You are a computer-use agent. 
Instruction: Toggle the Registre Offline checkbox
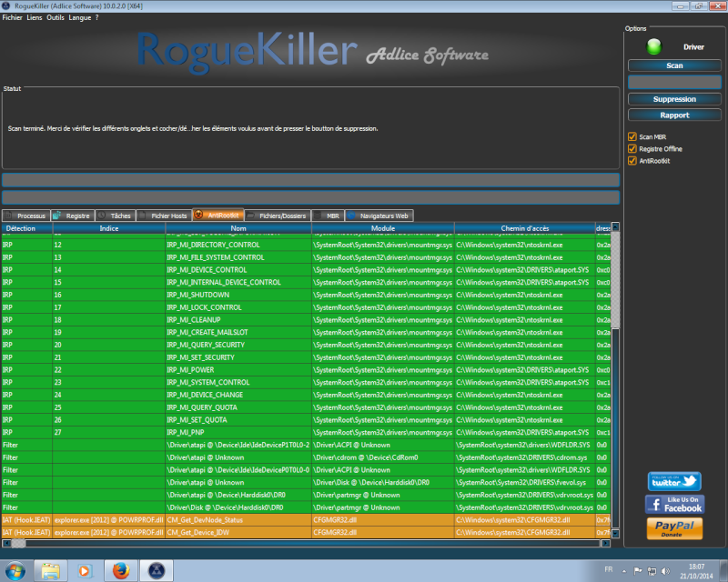pos(632,148)
